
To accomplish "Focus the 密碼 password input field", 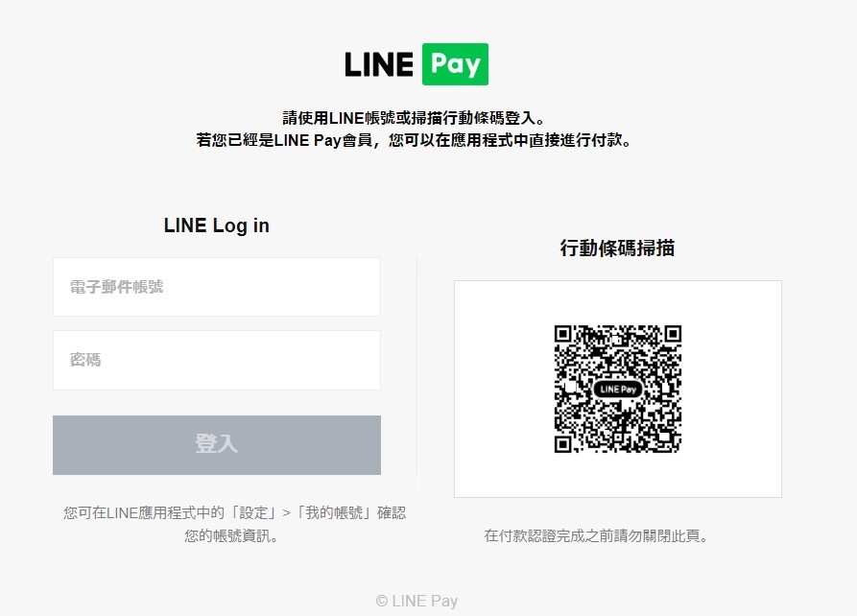I will click(217, 360).
